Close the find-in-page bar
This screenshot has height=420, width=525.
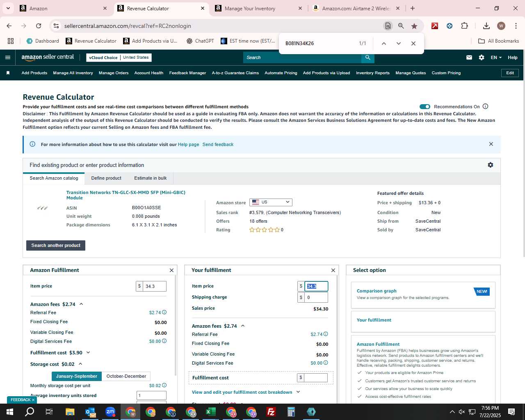(x=413, y=43)
